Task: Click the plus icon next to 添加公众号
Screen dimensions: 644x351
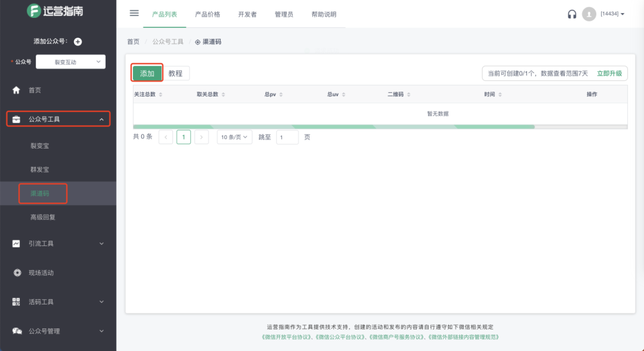Action: (78, 42)
